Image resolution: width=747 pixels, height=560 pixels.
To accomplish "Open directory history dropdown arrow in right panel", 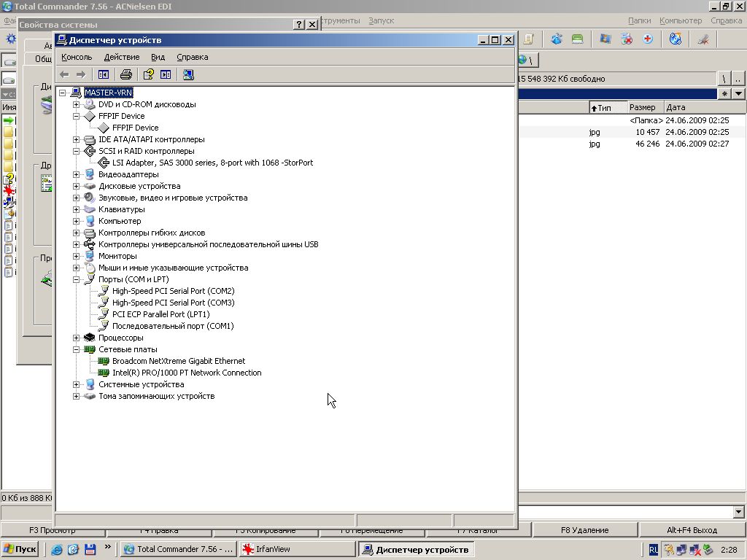I will (738, 94).
